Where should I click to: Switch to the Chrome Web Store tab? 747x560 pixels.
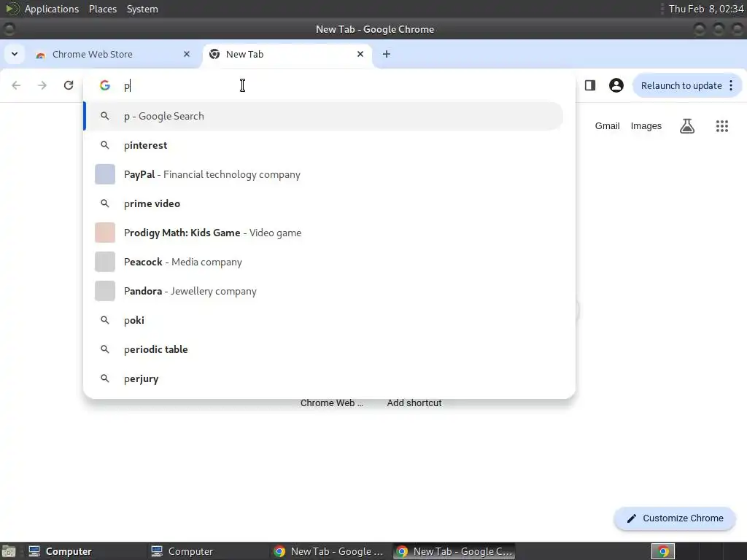click(x=113, y=54)
